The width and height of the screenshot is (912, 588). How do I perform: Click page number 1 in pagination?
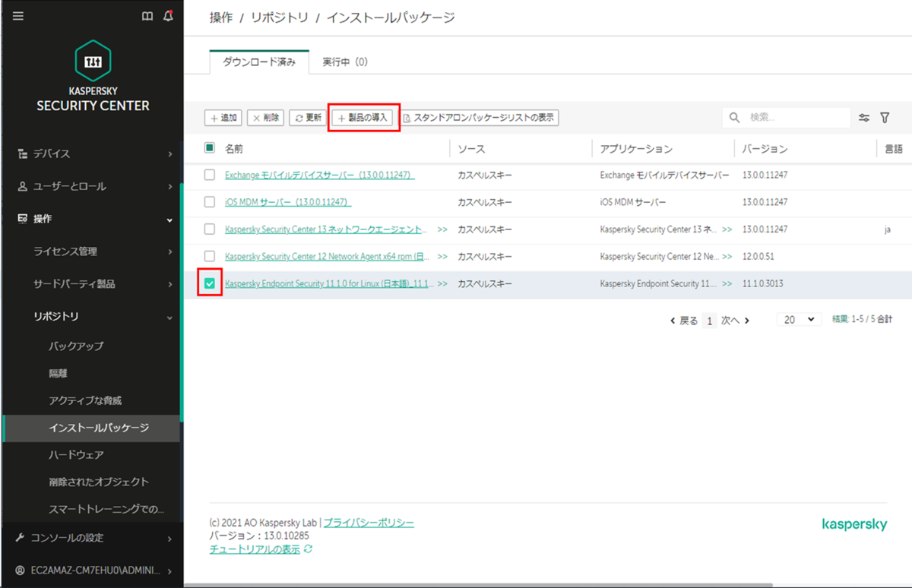pyautogui.click(x=710, y=321)
